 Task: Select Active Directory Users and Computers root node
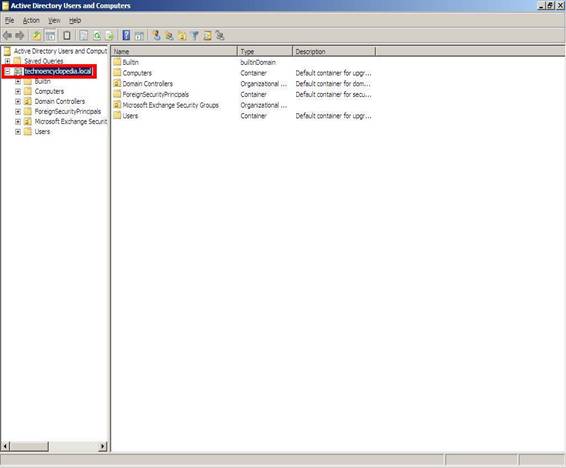[x=60, y=51]
